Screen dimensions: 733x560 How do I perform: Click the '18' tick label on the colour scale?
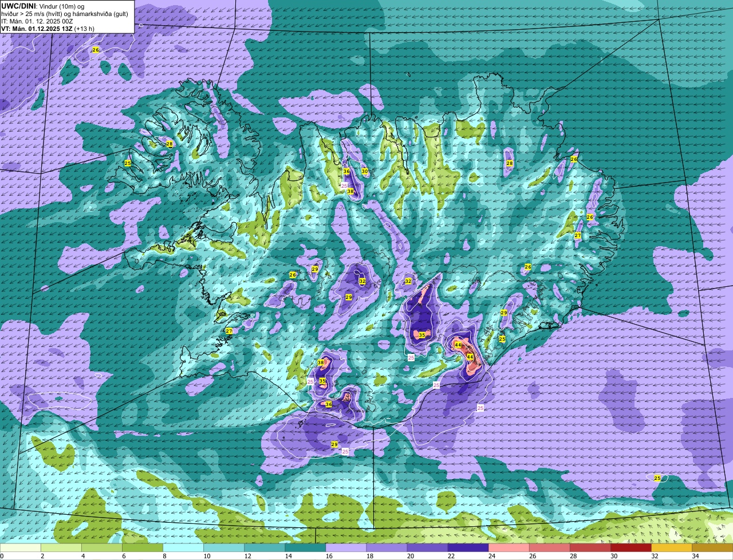click(369, 556)
